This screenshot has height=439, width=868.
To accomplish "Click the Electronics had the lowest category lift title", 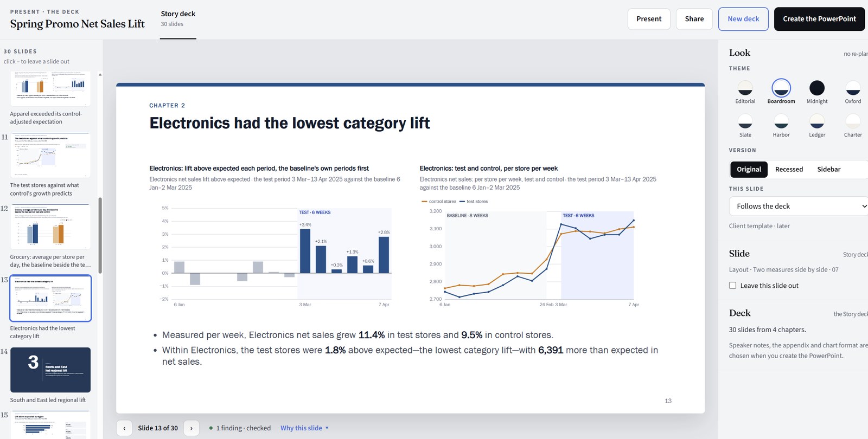I will [x=290, y=124].
